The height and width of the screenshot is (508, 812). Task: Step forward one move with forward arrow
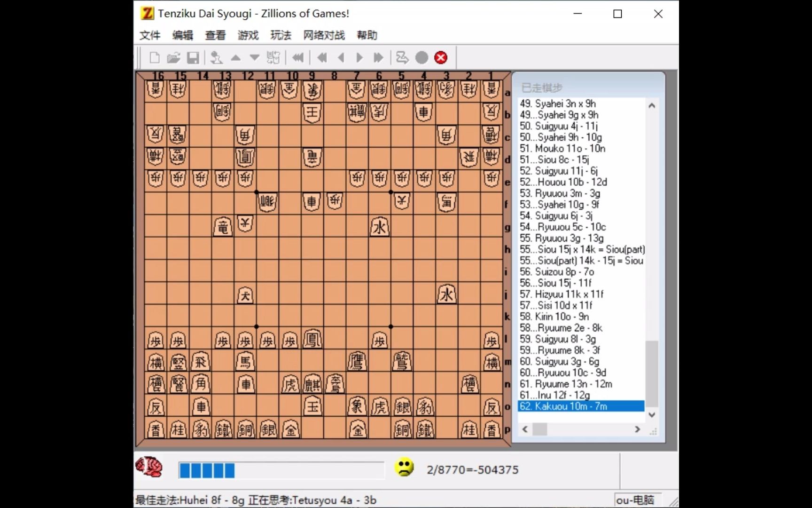[359, 57]
